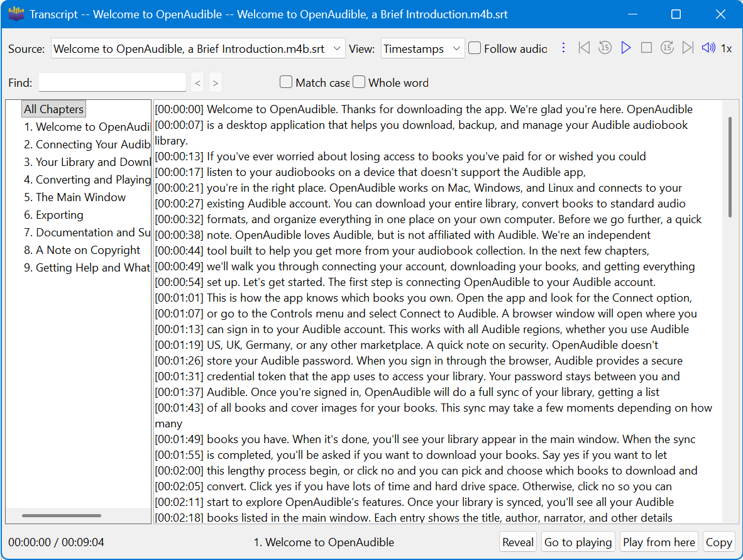The width and height of the screenshot is (743, 560).
Task: Go to next find result
Action: click(x=215, y=83)
